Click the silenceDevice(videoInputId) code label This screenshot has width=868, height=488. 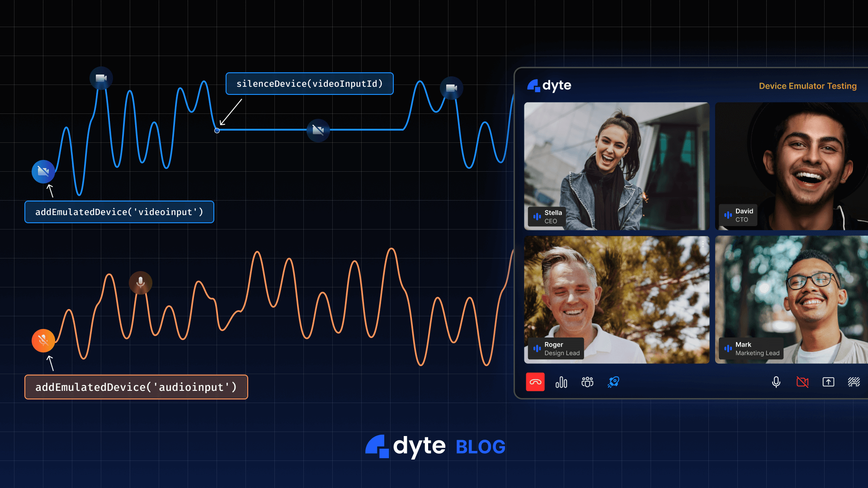309,84
